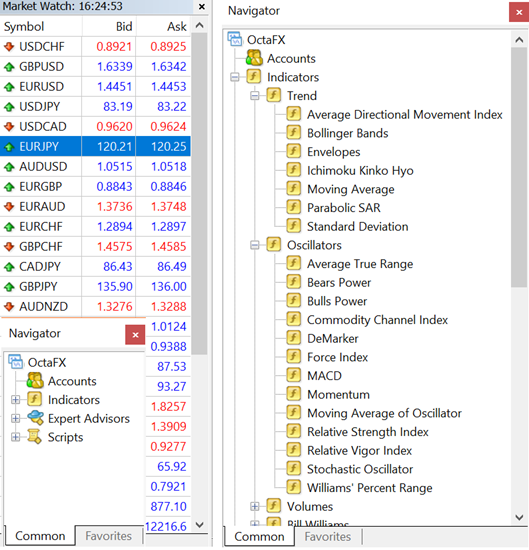Click the GBPUSD up-arrow icon

click(x=9, y=66)
